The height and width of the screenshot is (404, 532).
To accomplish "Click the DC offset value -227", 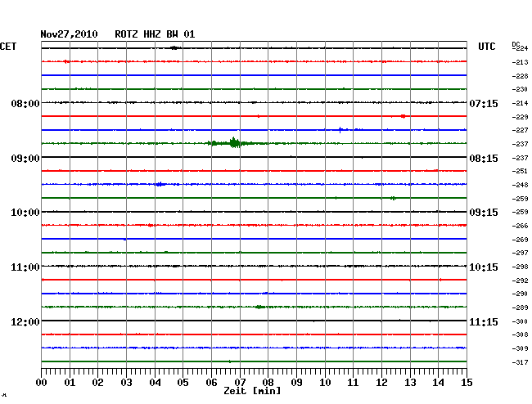I will point(520,130).
